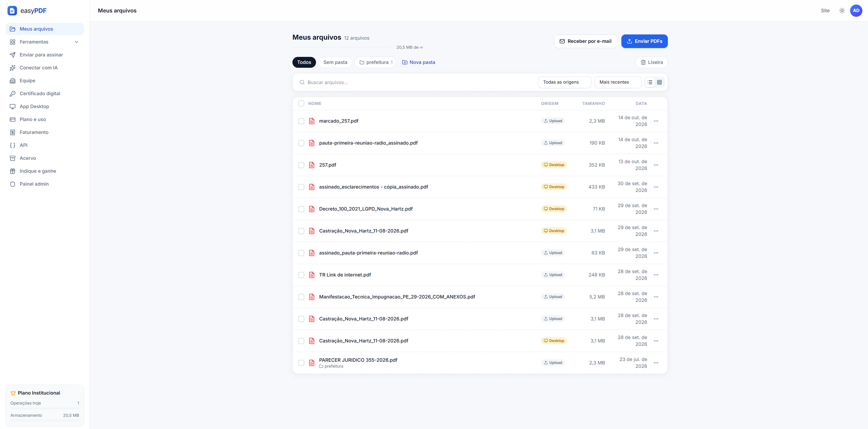This screenshot has height=429, width=868.
Task: Focus the Buscar arquivos search field
Action: tap(416, 82)
